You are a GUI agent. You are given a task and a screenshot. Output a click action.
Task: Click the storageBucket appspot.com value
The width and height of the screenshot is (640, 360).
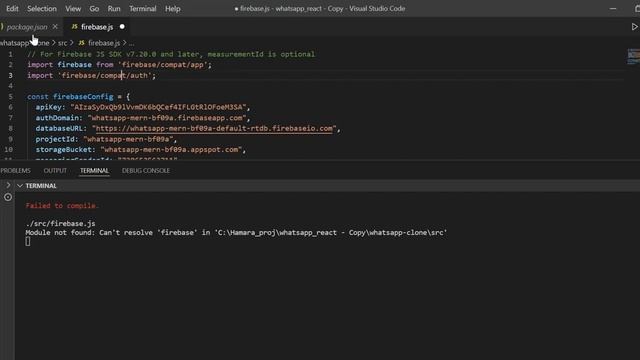click(x=171, y=149)
